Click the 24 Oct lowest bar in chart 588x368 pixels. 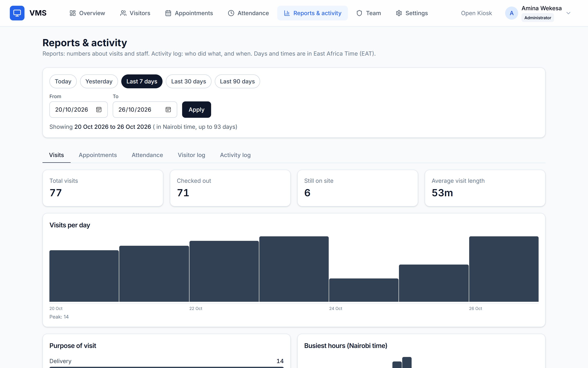[364, 290]
